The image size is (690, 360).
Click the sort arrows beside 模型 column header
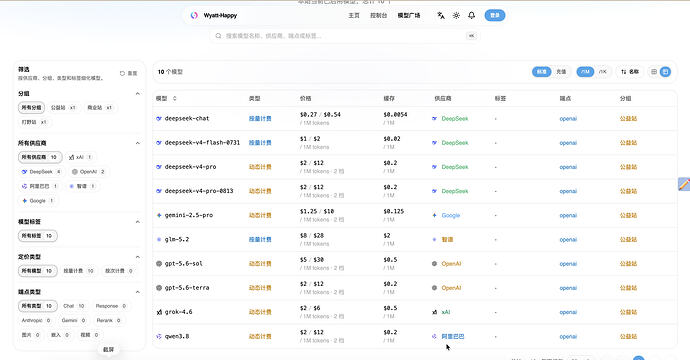tap(175, 98)
